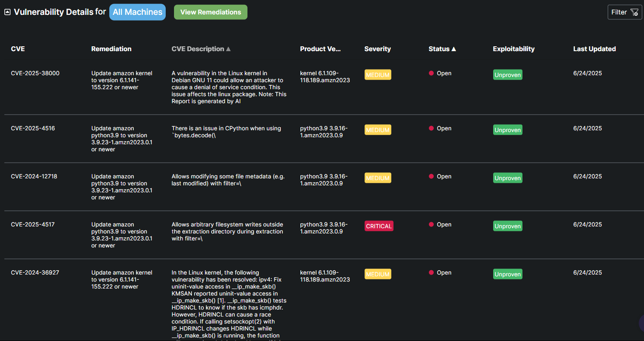Sort by the Severity column header

pyautogui.click(x=377, y=49)
